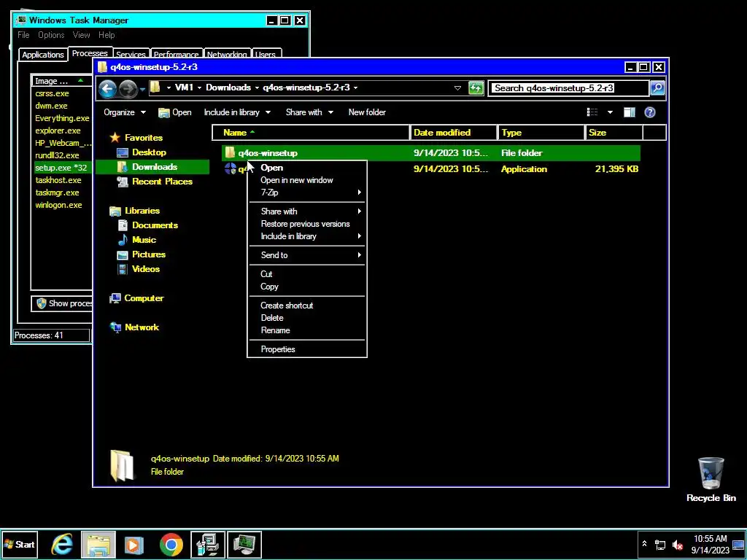Open Windows Media Player from taskbar
The width and height of the screenshot is (747, 560).
134,544
